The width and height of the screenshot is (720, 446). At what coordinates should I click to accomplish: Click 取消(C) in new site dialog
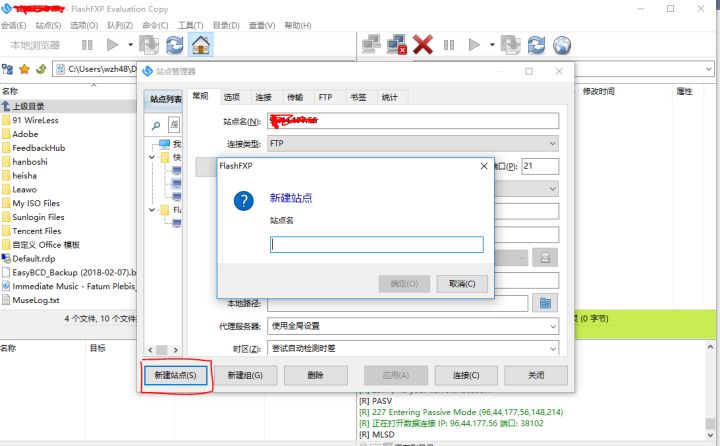(x=462, y=284)
